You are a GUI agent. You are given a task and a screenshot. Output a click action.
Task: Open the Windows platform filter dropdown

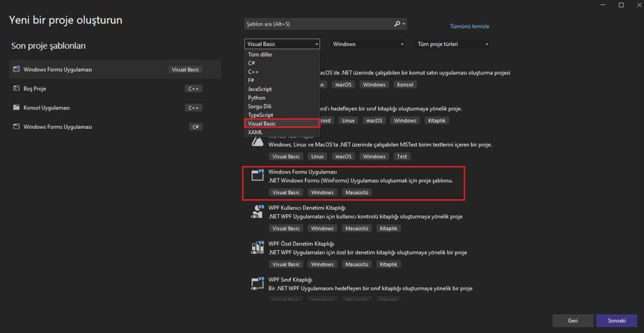(368, 44)
